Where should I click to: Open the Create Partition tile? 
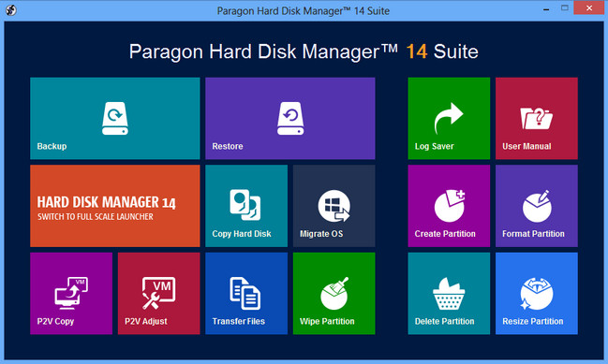click(x=449, y=206)
